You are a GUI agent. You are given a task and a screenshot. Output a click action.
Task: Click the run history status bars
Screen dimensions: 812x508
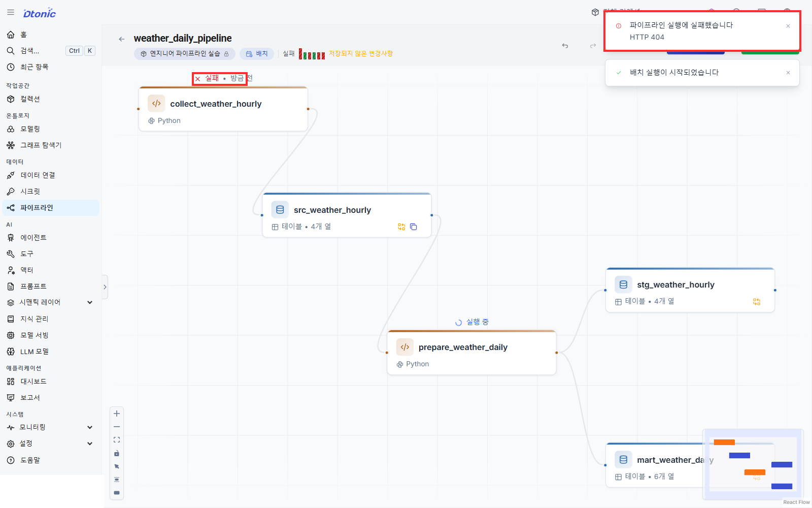312,54
